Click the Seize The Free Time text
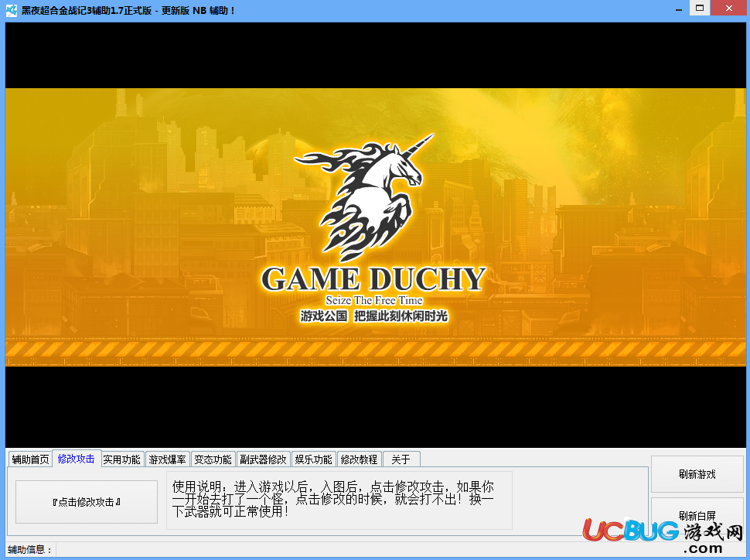Screen dimensions: 750x560 374,300
